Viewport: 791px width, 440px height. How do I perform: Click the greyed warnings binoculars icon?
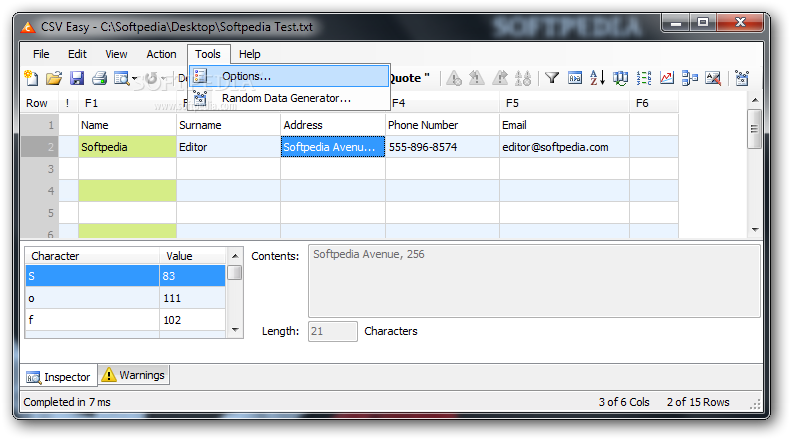[x=523, y=78]
